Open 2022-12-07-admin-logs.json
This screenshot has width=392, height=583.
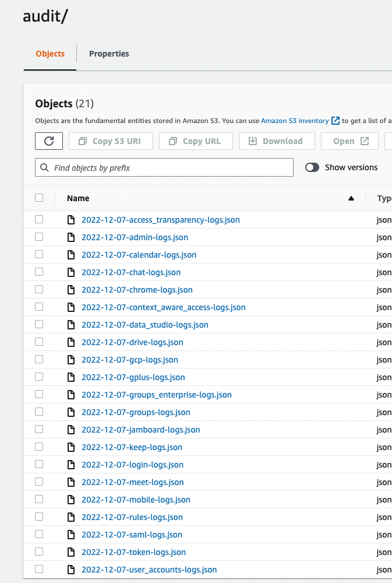135,238
